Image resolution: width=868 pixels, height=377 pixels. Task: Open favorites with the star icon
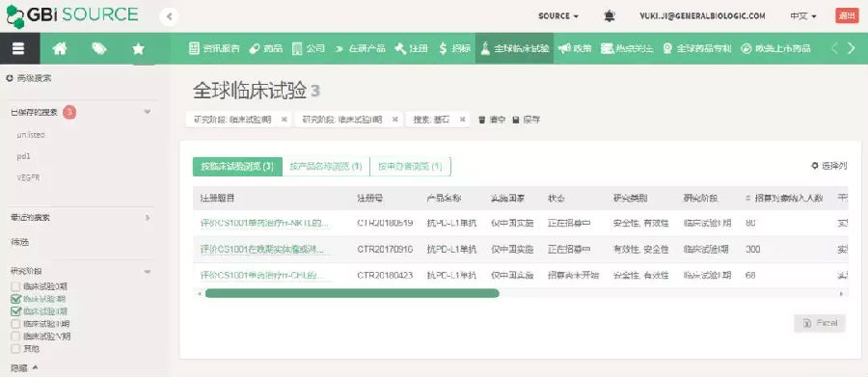(138, 49)
